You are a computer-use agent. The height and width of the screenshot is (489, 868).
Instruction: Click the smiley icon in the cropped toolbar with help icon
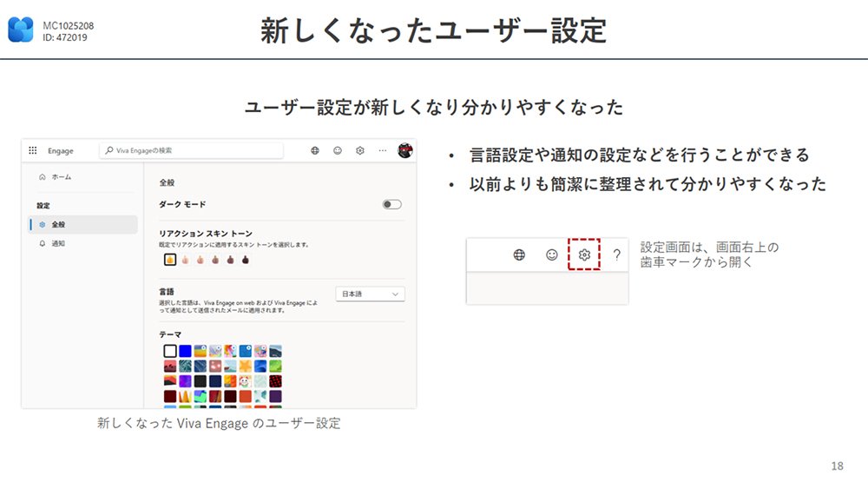[x=552, y=254]
